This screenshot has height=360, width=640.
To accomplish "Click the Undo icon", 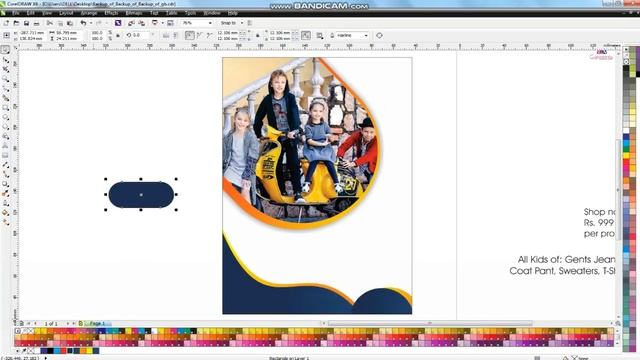I will coord(83,23).
